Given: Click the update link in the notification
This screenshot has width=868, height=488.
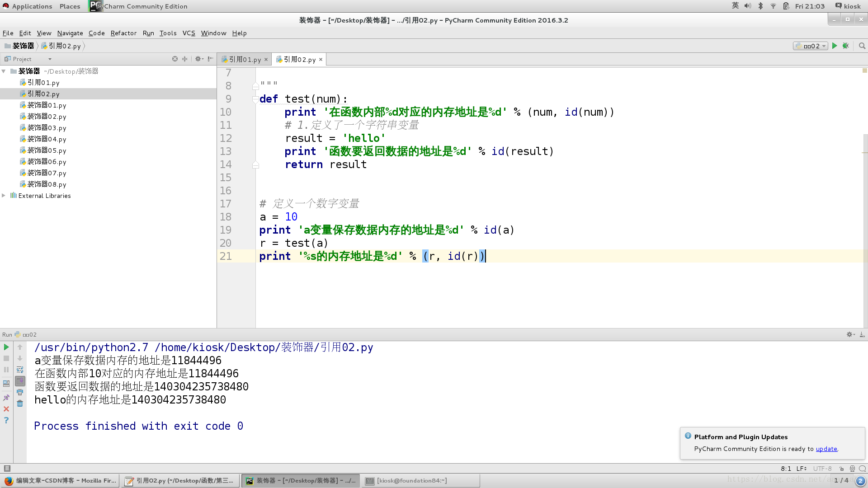Looking at the screenshot, I should coord(826,449).
